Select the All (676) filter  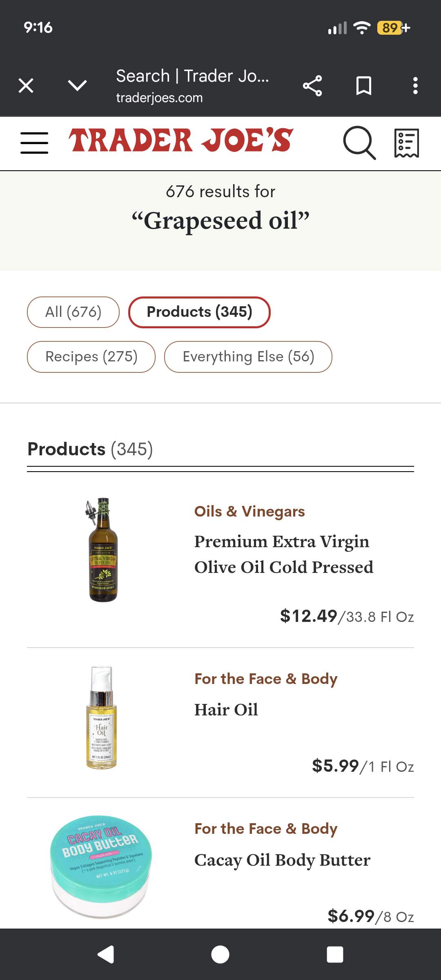[x=73, y=312]
